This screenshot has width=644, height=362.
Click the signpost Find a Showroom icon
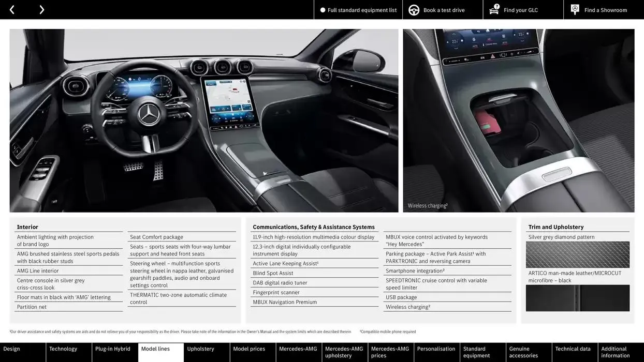click(x=574, y=9)
